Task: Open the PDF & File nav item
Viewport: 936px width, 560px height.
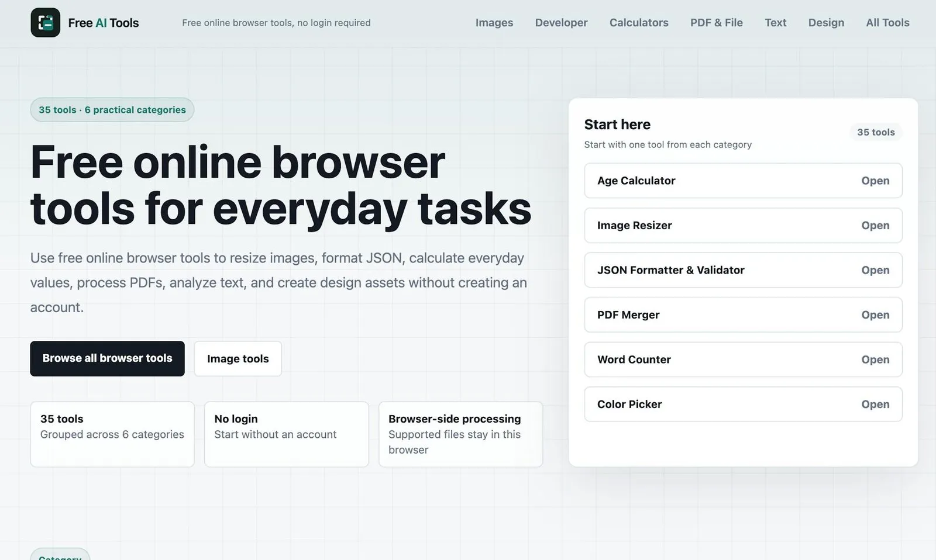Action: [x=717, y=23]
